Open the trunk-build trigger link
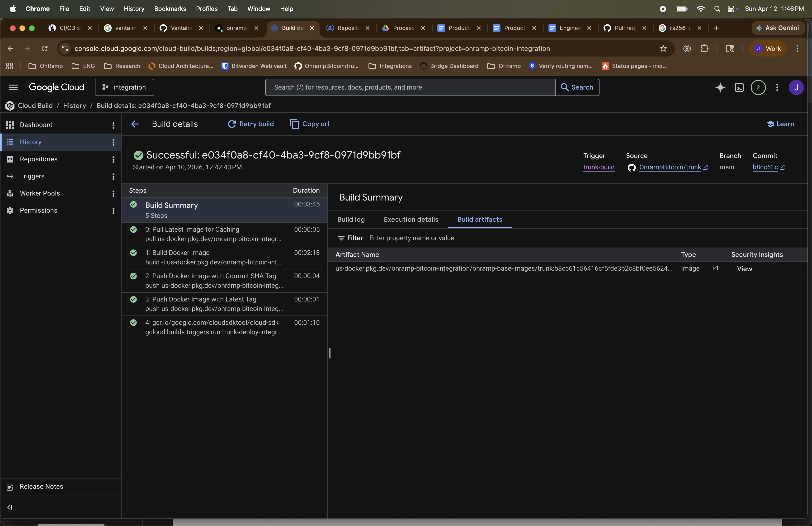This screenshot has height=526, width=812. tap(598, 167)
